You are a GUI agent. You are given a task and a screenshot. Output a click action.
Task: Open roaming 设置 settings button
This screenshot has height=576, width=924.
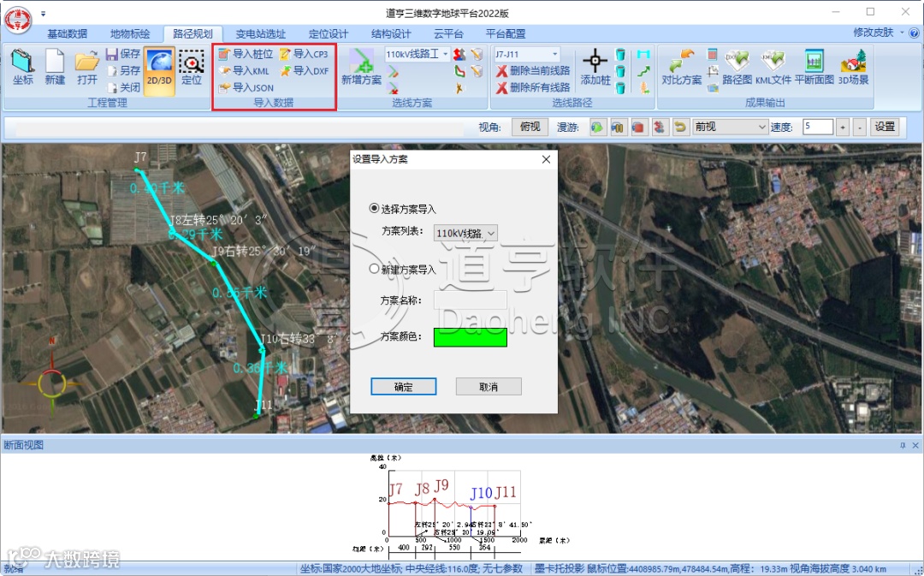885,127
